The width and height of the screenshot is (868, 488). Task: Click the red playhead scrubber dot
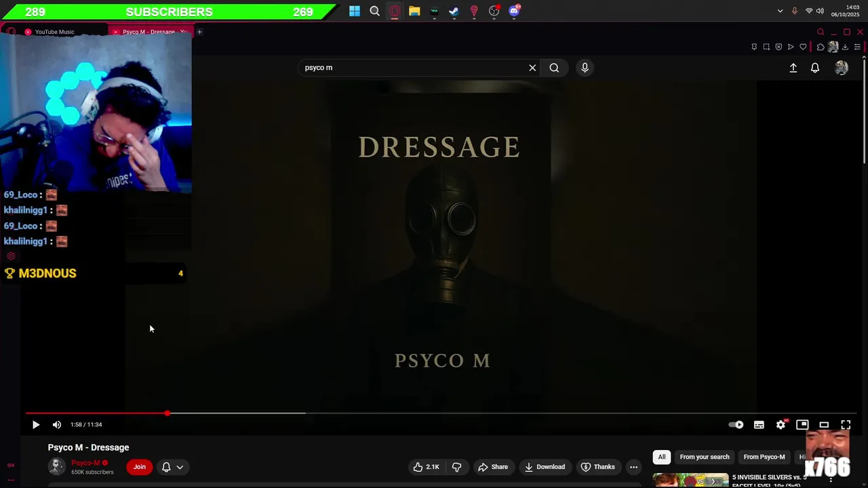(x=167, y=413)
